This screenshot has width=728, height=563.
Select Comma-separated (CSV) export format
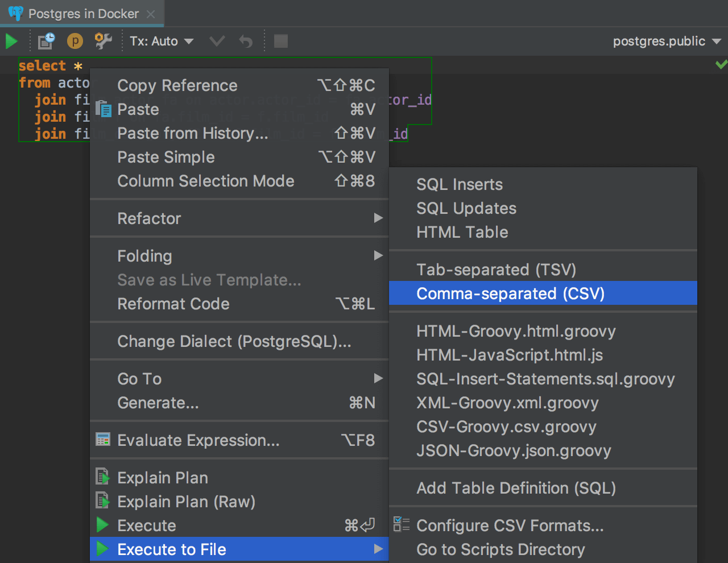tap(510, 293)
